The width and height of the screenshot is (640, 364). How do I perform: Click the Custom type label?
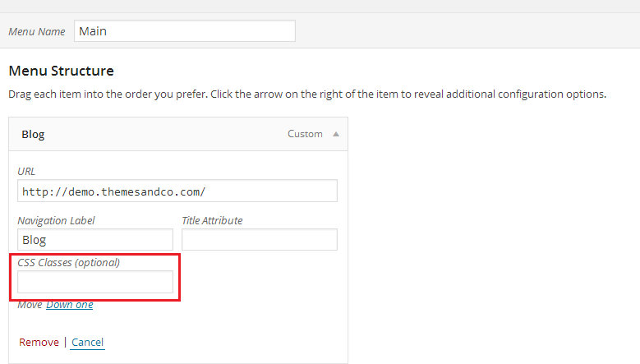(x=305, y=134)
